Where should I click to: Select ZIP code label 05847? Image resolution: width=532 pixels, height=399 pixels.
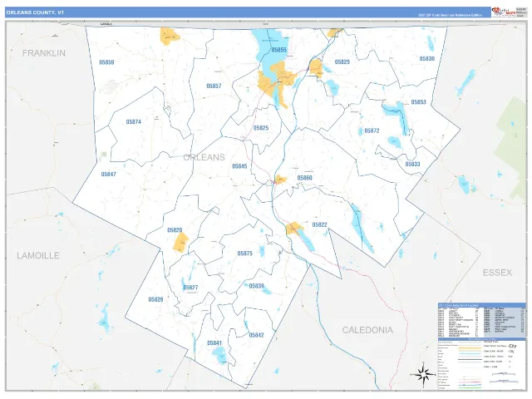(x=108, y=175)
